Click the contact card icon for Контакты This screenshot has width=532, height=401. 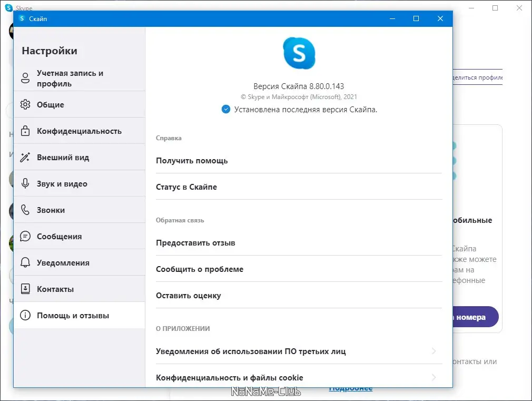click(25, 289)
